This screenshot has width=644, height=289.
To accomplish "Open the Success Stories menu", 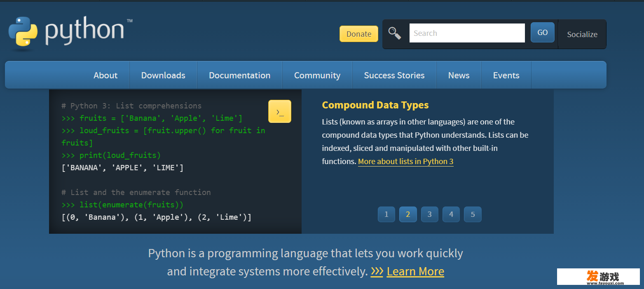I will [394, 75].
